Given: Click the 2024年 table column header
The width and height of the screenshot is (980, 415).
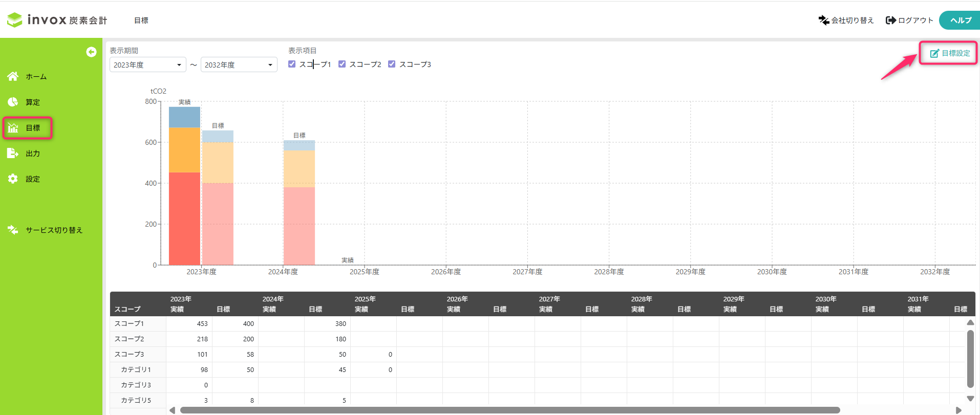Looking at the screenshot, I should pos(273,299).
